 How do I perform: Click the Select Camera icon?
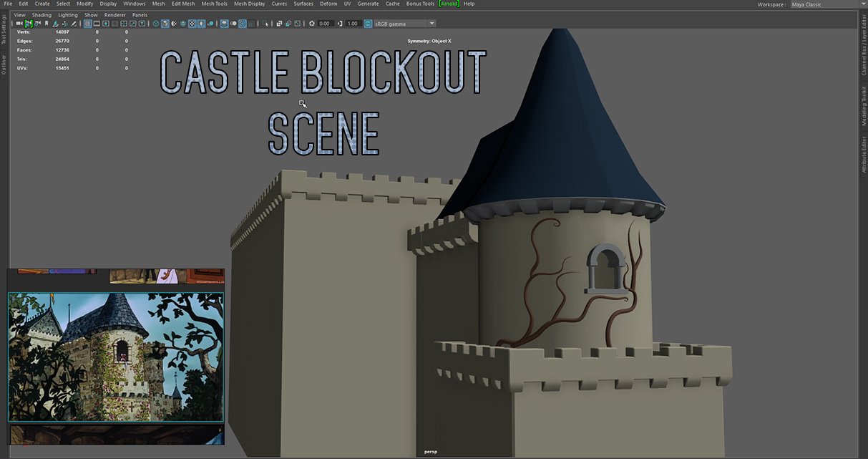19,24
